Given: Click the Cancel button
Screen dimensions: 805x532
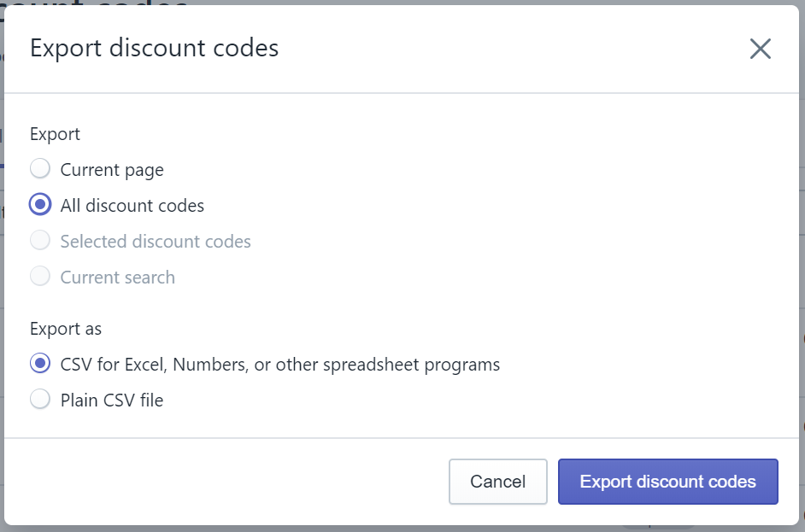Looking at the screenshot, I should point(498,482).
